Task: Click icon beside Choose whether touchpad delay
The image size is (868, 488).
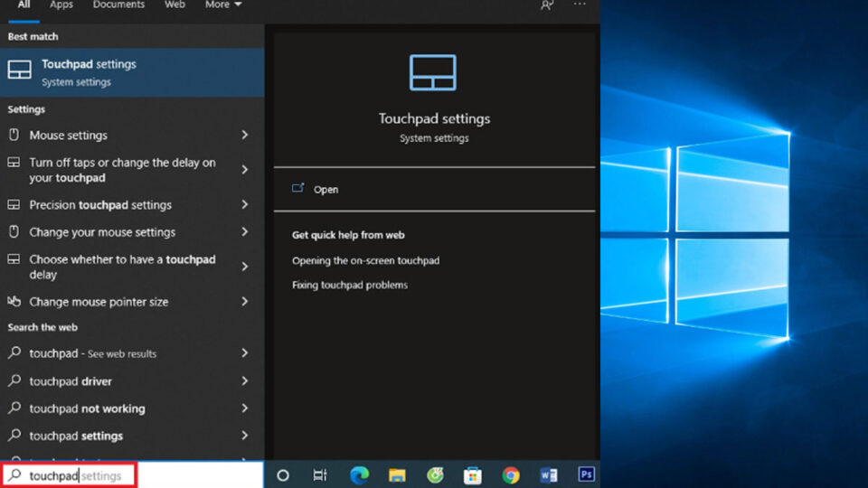Action: [x=14, y=259]
